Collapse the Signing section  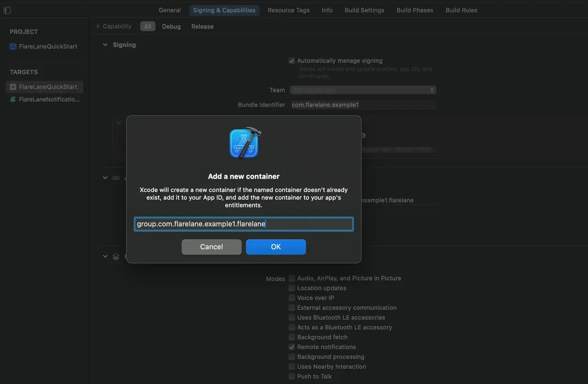pyautogui.click(x=105, y=45)
